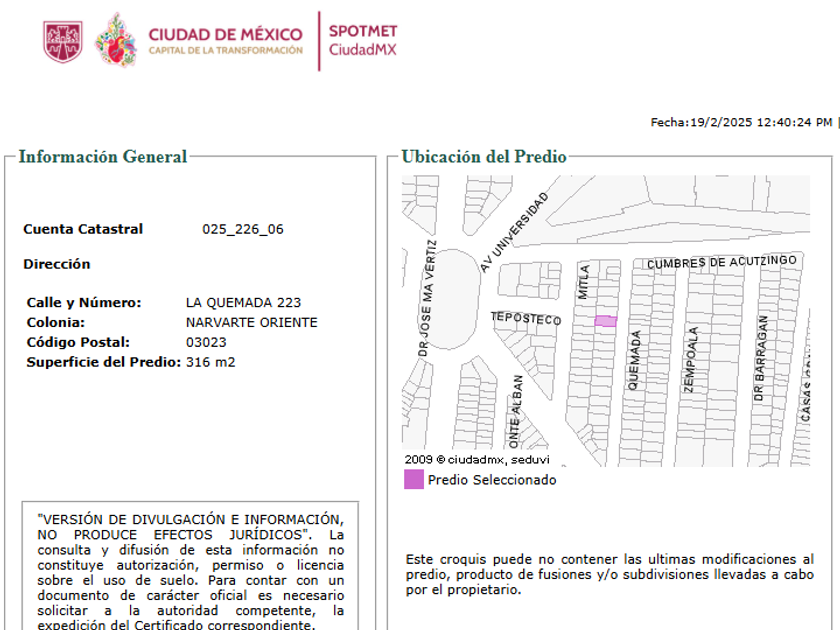The width and height of the screenshot is (840, 630).
Task: Click the TEPOSTECO street label on map
Action: point(526,318)
